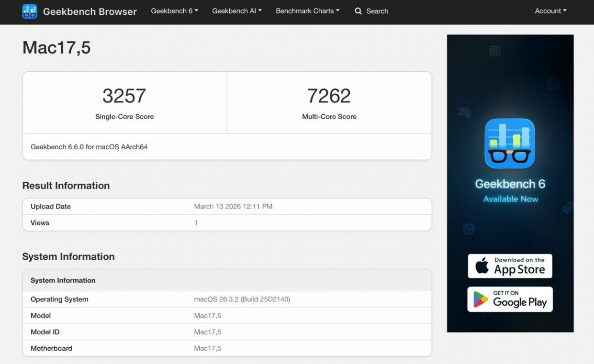Image resolution: width=594 pixels, height=364 pixels.
Task: Expand the Benchmark Charts dropdown
Action: point(307,11)
